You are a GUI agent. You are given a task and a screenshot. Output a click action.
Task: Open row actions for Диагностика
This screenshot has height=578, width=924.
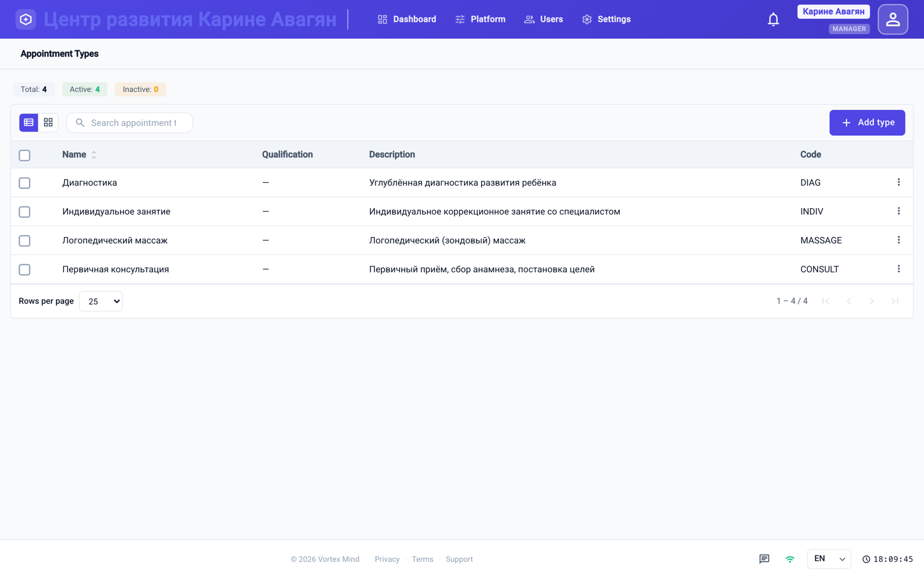tap(899, 182)
